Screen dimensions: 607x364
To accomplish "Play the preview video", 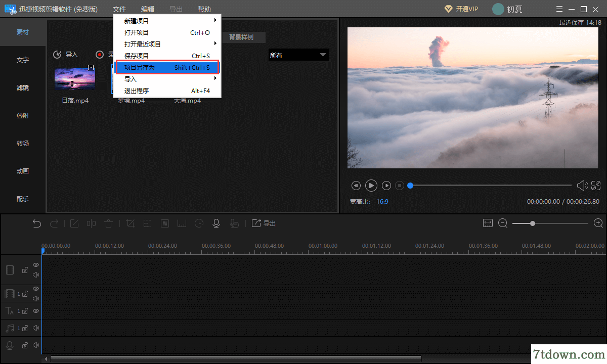I will click(371, 186).
